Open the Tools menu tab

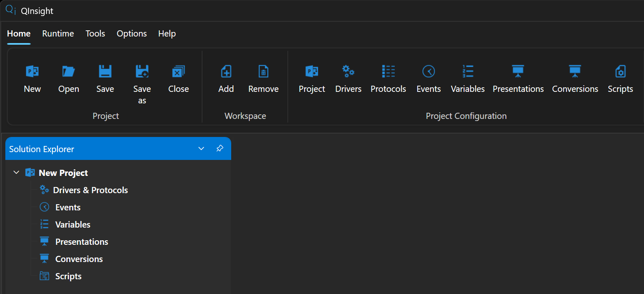(x=95, y=34)
